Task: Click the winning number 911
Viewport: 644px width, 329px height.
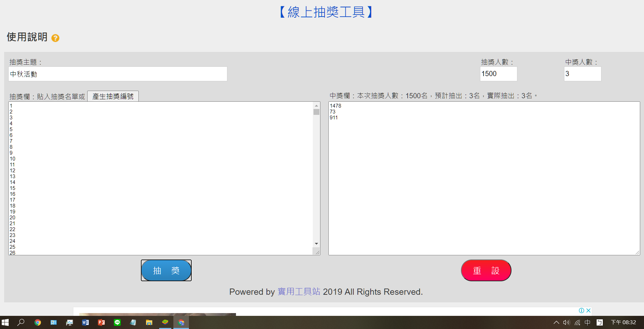Action: tap(334, 118)
